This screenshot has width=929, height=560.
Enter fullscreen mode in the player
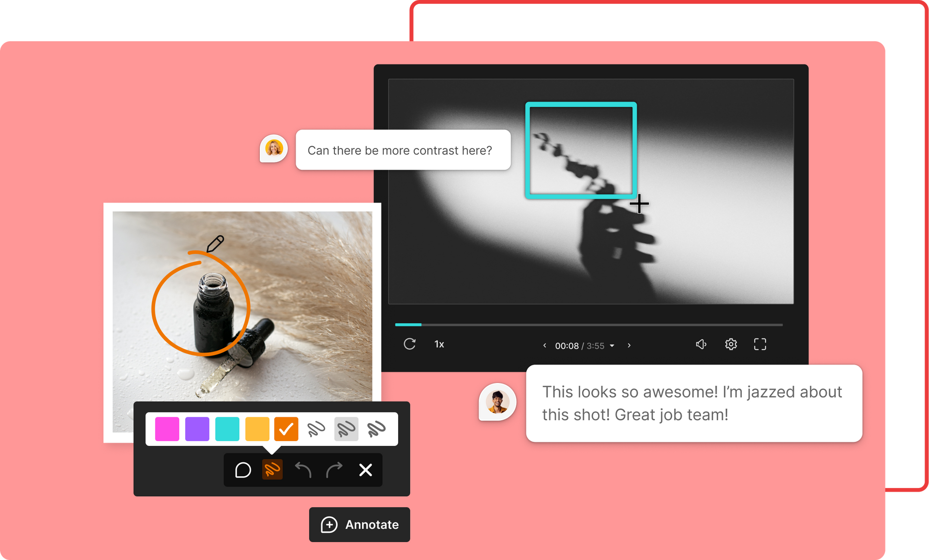pos(760,344)
